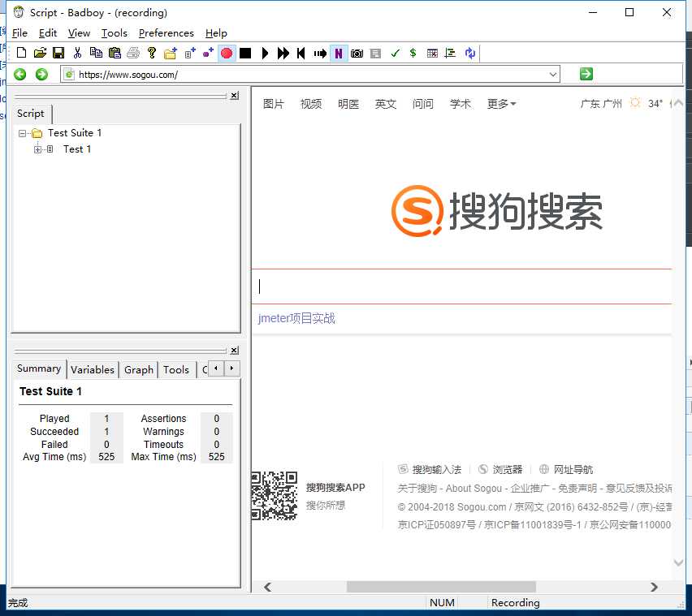The image size is (692, 616).
Task: Close the Script panel
Action: 235,95
